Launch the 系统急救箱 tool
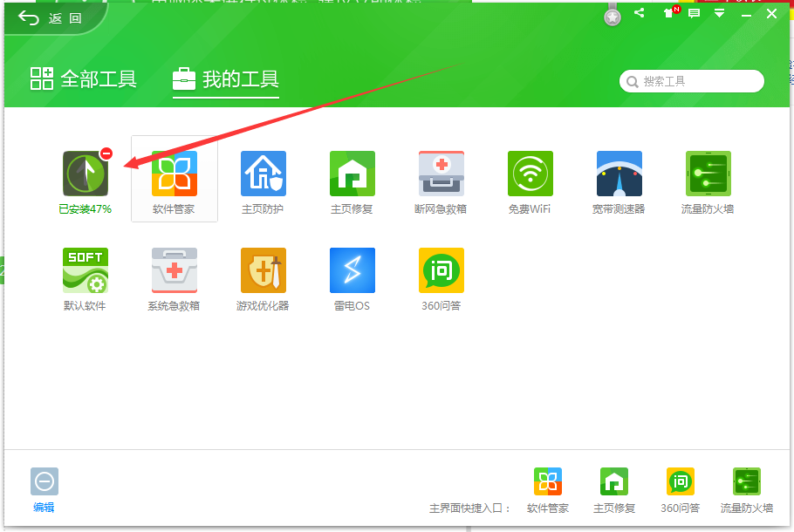Screen dimensions: 794x532 click(174, 270)
